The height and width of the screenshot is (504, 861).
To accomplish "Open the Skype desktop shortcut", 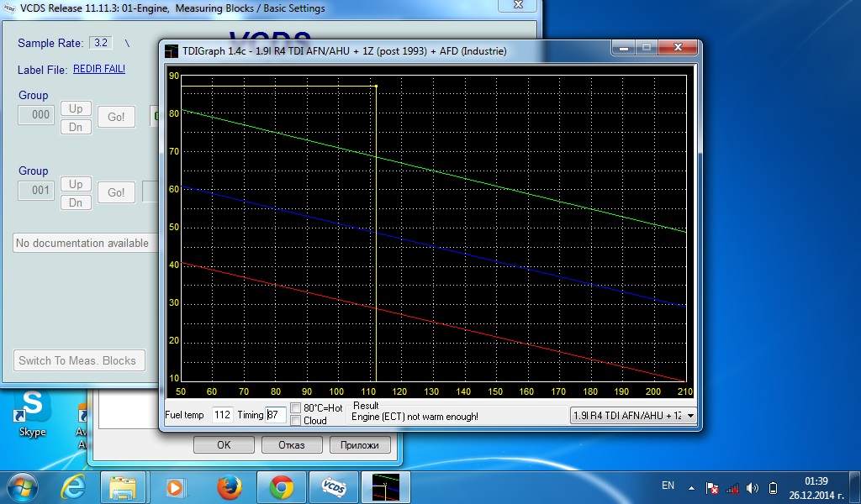I will (x=32, y=412).
